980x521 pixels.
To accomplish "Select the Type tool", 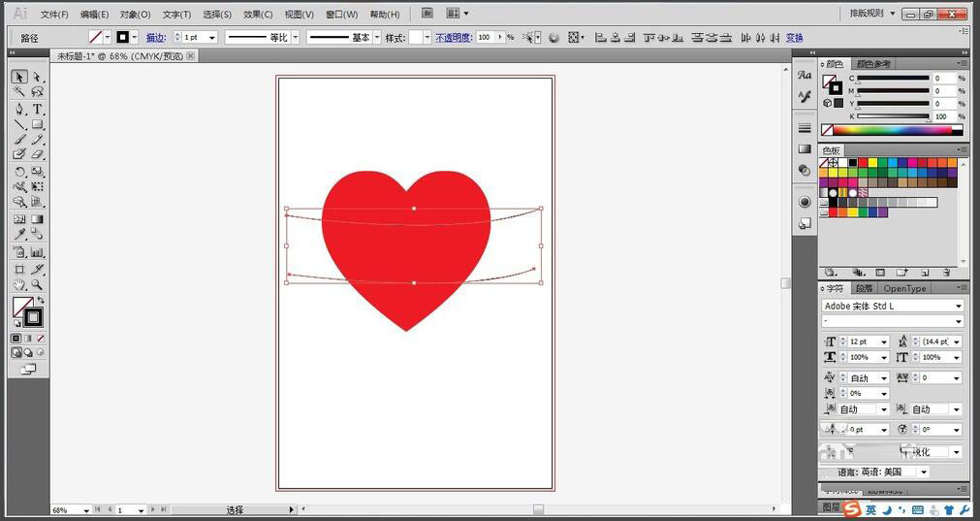I will point(37,109).
